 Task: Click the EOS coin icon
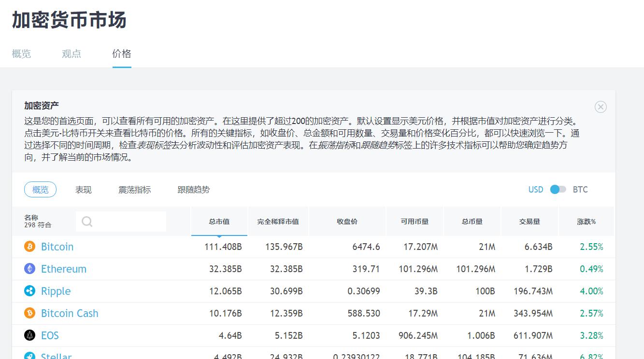29,335
